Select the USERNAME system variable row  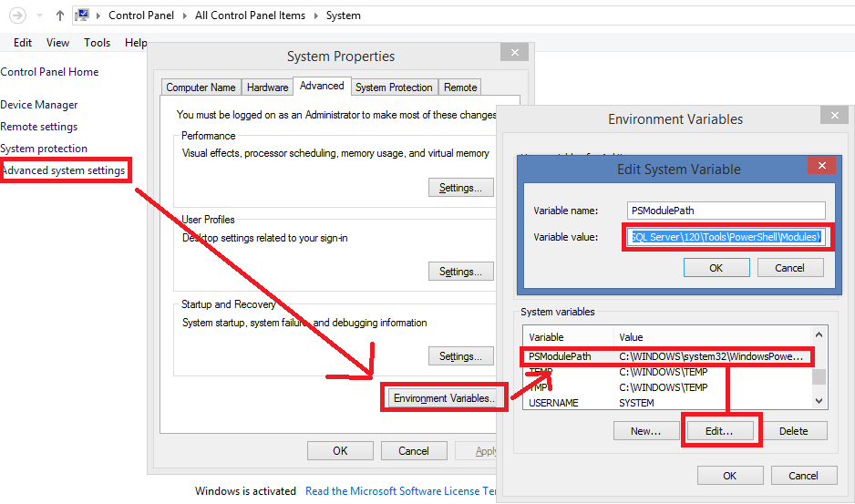pos(667,402)
